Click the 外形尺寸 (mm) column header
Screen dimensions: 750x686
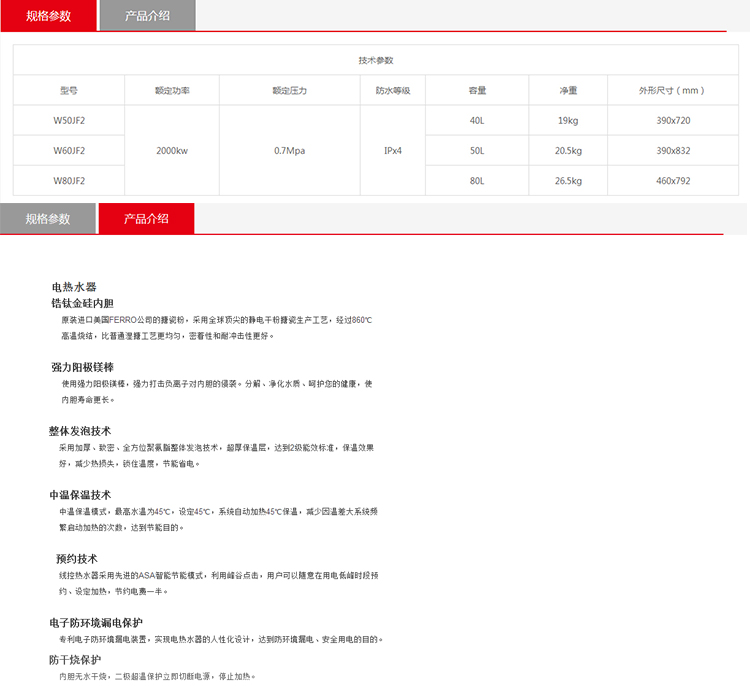[673, 90]
